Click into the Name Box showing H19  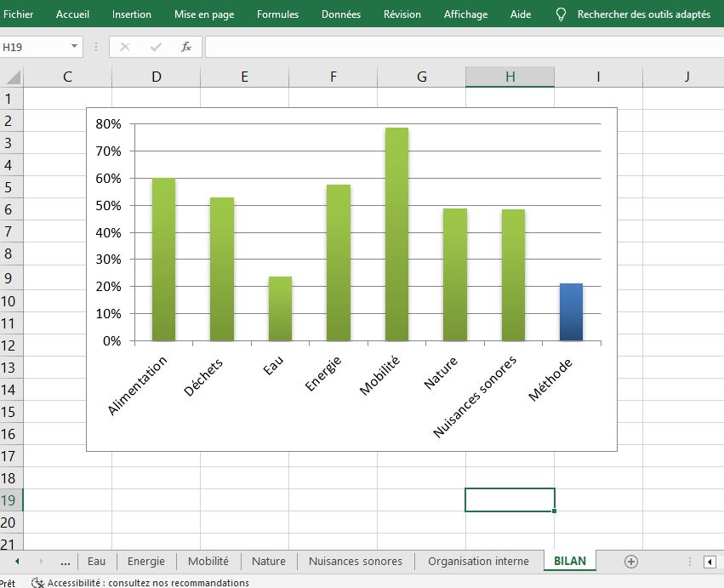pyautogui.click(x=35, y=47)
